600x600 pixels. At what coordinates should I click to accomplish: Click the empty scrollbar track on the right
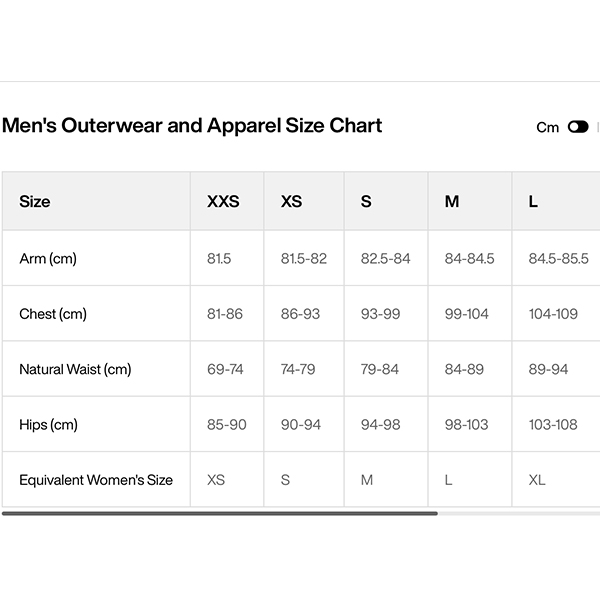(519, 514)
